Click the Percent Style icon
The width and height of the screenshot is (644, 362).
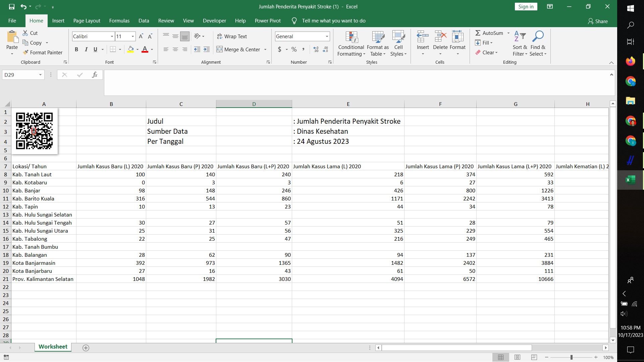coord(294,50)
